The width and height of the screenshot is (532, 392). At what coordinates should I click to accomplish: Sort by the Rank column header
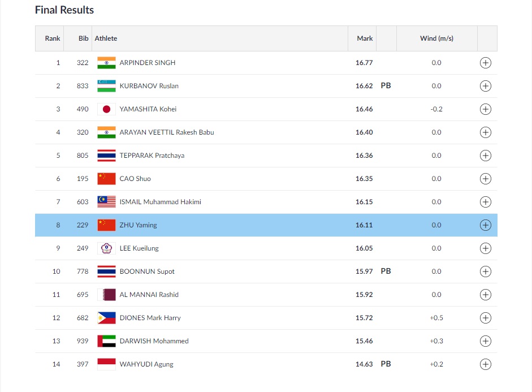[53, 38]
